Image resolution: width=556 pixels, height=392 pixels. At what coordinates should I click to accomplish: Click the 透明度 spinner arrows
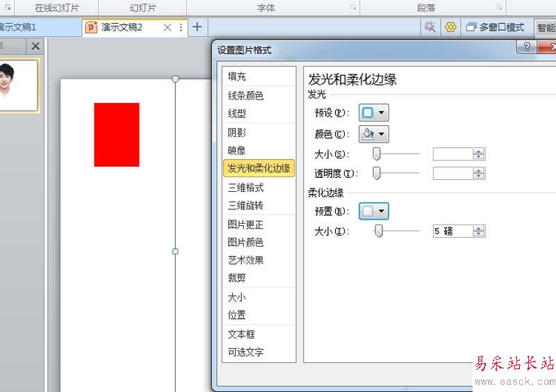tap(479, 173)
